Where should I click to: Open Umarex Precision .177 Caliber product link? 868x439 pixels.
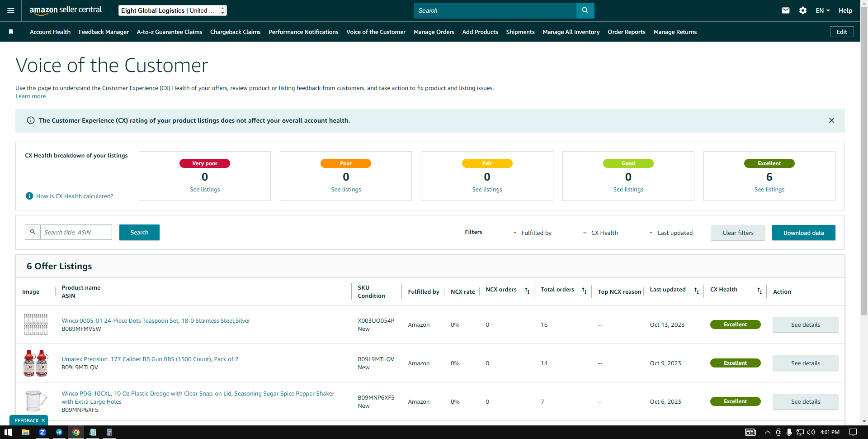[x=150, y=359]
